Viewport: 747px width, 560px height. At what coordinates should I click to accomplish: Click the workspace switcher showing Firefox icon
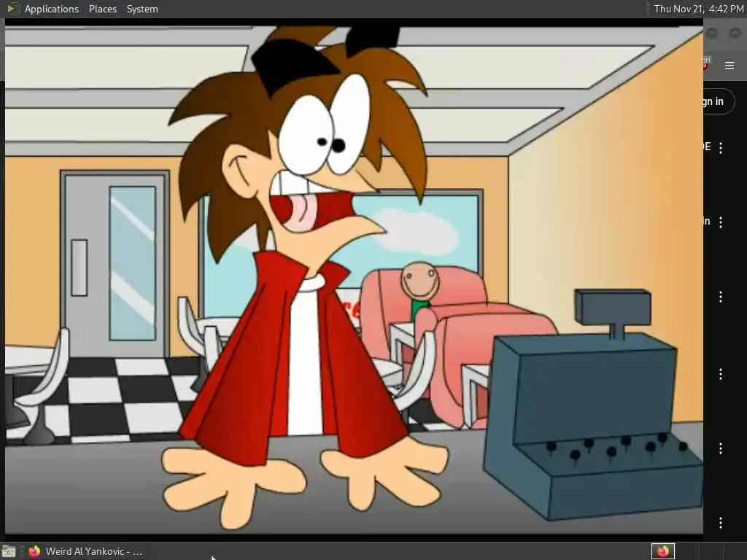point(662,551)
